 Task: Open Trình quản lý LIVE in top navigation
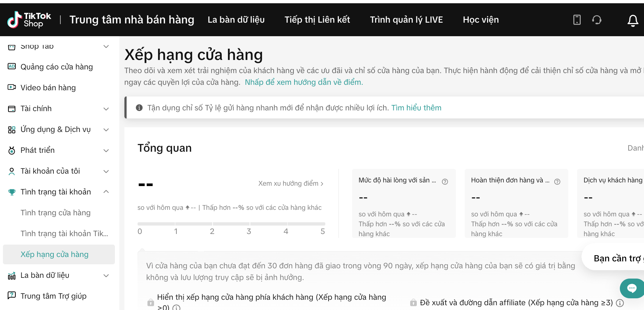tap(406, 20)
